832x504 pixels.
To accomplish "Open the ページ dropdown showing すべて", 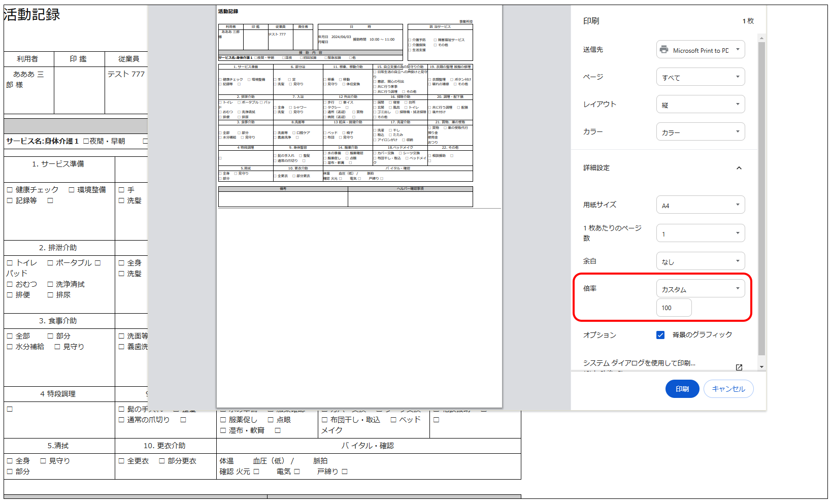I will point(700,77).
